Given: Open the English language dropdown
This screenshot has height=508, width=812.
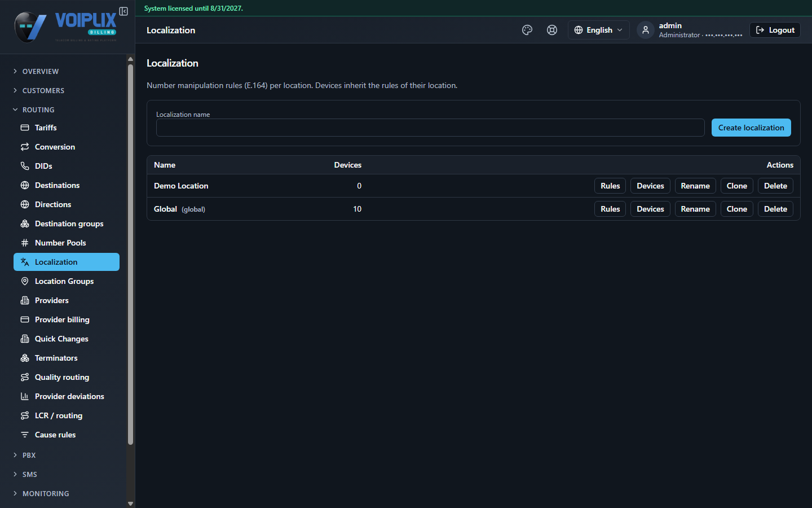Looking at the screenshot, I should 598,30.
